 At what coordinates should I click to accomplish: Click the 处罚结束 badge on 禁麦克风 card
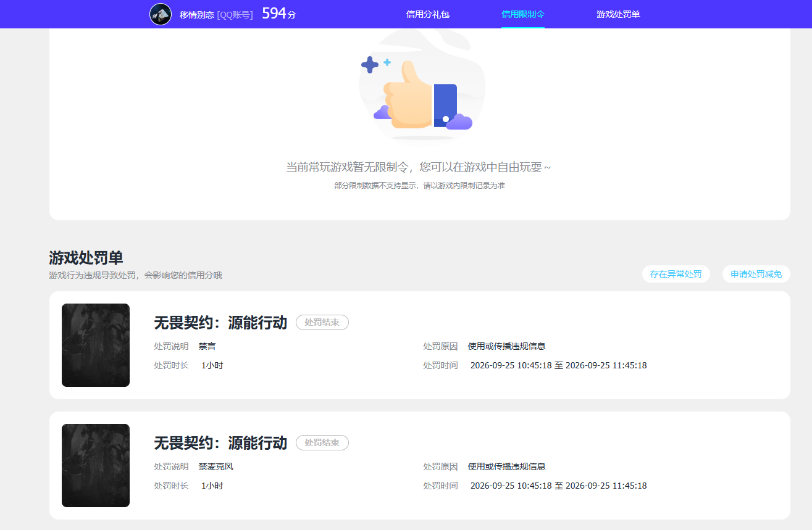pyautogui.click(x=322, y=442)
